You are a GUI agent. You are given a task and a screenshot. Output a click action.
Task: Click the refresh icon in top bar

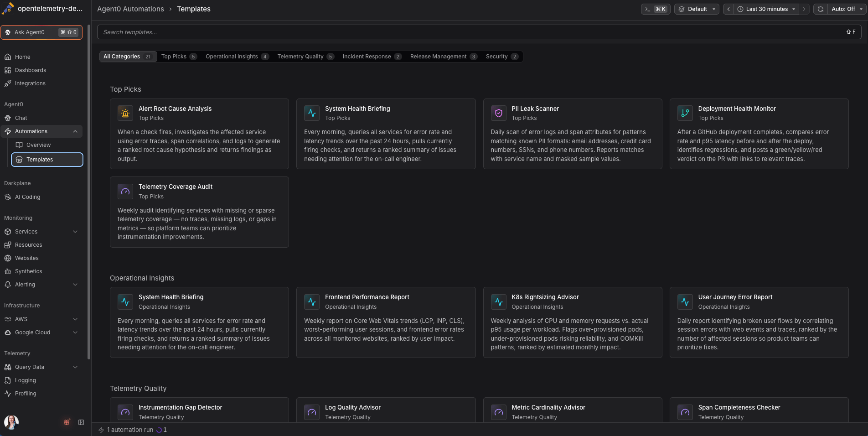point(821,9)
